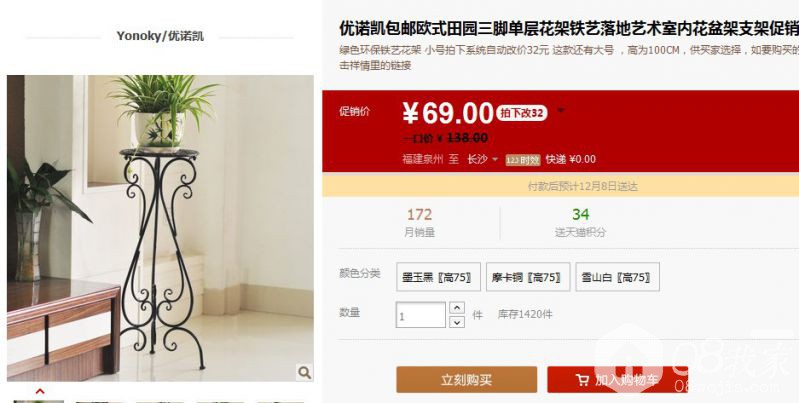Select the 墨玉黑〖高75〗 color option
Viewport: 799px width, 403px height.
[x=438, y=277]
